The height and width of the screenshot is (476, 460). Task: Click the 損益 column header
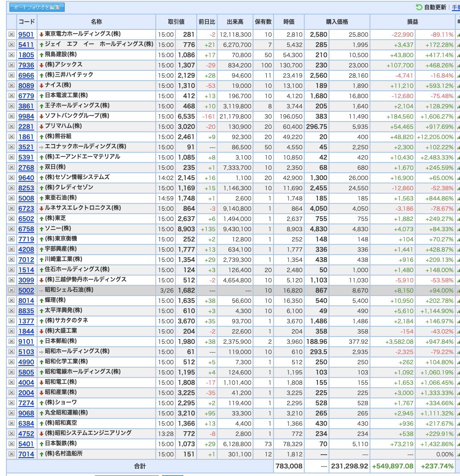pyautogui.click(x=413, y=22)
